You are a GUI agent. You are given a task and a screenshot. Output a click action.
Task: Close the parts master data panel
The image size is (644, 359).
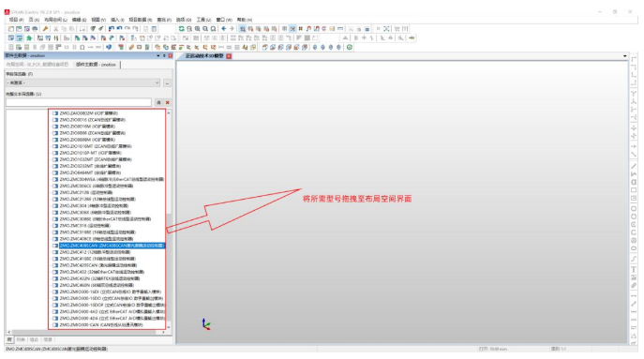(171, 56)
